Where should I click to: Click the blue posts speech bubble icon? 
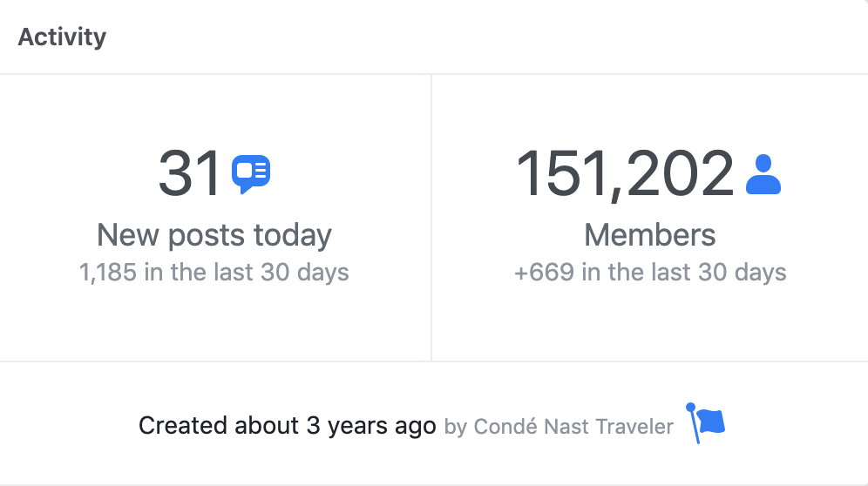tap(251, 174)
